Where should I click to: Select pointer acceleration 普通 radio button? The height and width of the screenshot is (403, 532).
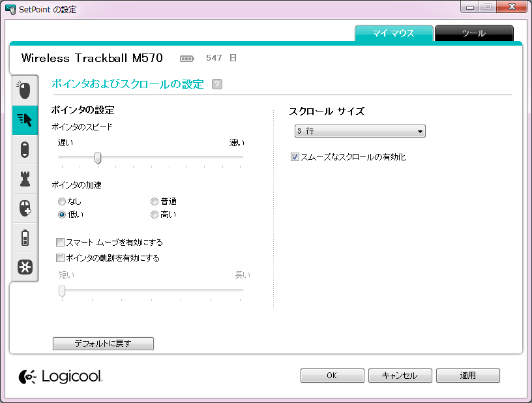pyautogui.click(x=155, y=202)
